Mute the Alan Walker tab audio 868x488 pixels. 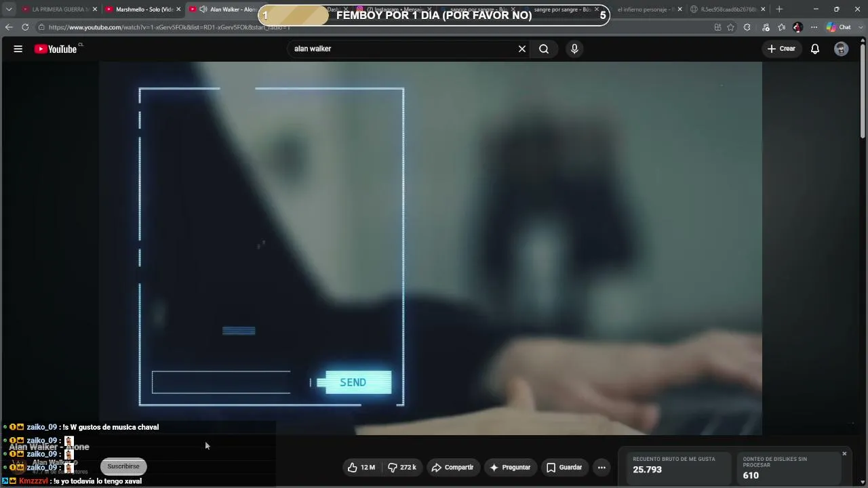point(203,9)
